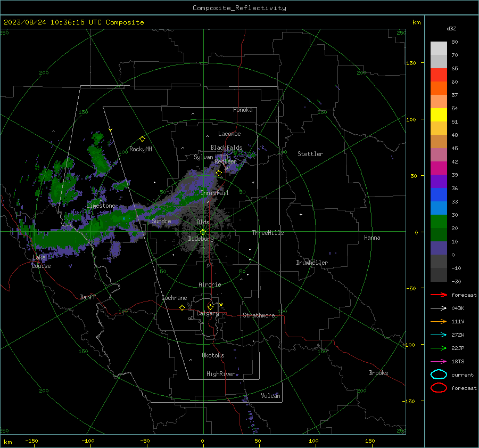The width and height of the screenshot is (479, 448).
Task: Click the Drumheller city label
Action: coord(312,263)
